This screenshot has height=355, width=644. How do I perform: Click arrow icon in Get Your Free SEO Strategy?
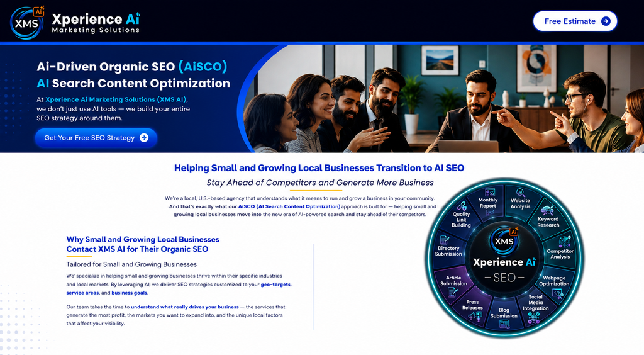point(144,138)
